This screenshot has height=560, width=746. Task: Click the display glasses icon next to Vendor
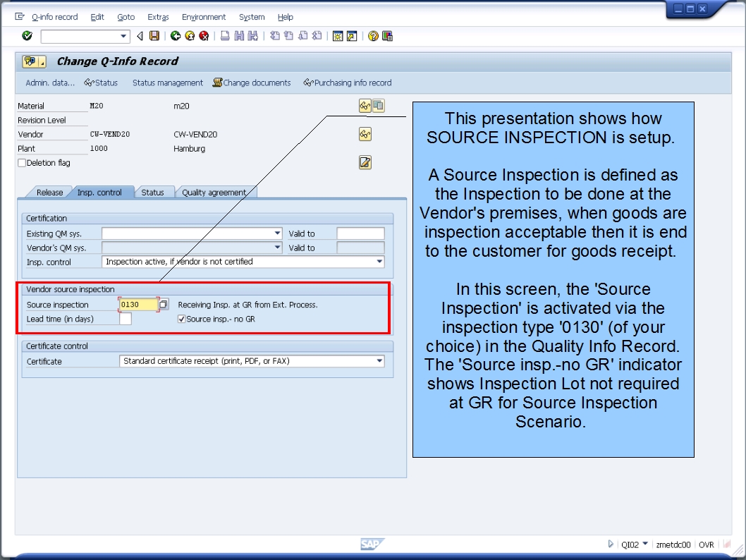[x=365, y=133]
